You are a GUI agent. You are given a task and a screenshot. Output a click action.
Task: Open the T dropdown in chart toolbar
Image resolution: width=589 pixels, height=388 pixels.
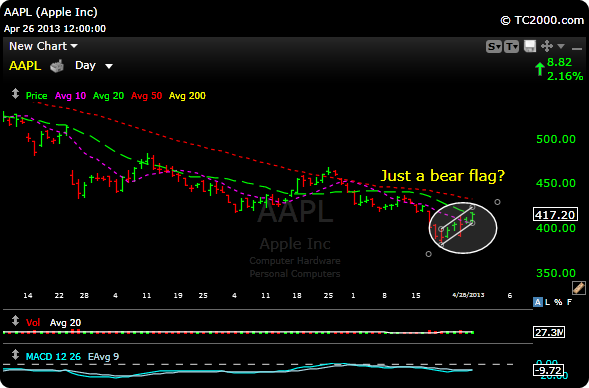[511, 47]
